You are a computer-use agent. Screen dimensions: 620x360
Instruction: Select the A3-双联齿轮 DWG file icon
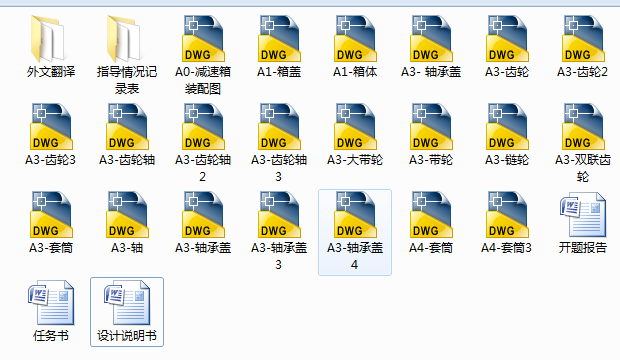(582, 127)
